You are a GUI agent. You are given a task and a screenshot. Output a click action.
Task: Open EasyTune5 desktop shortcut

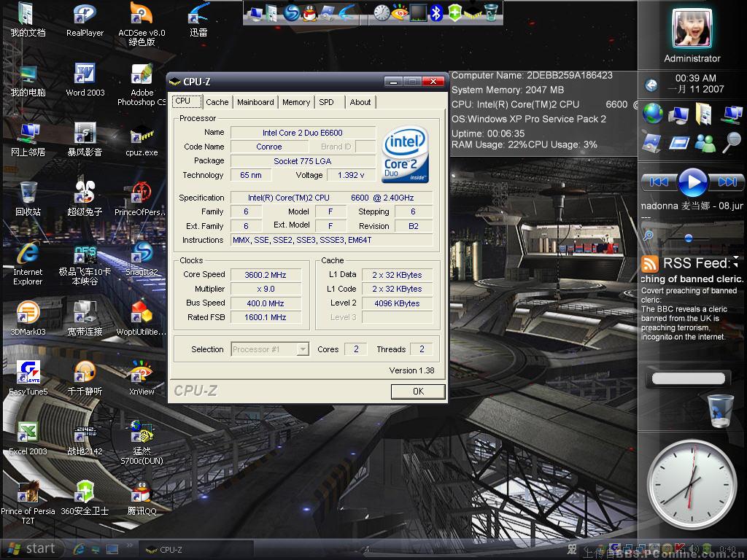pos(28,378)
